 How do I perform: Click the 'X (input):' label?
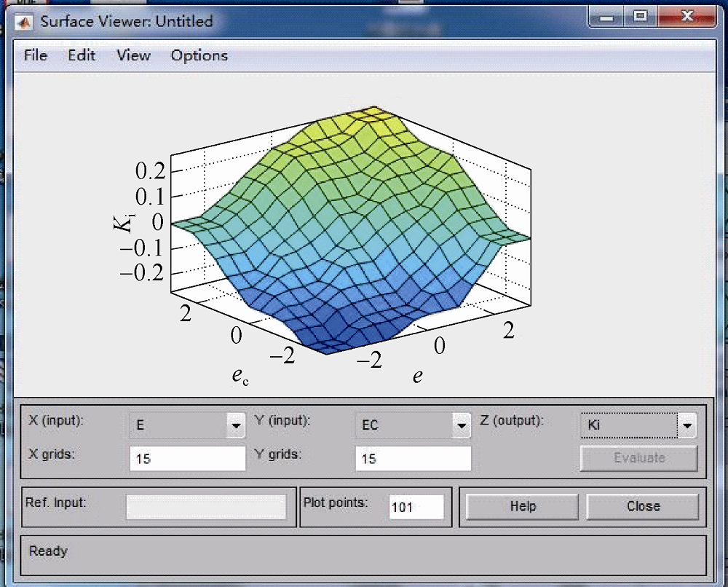(56, 420)
